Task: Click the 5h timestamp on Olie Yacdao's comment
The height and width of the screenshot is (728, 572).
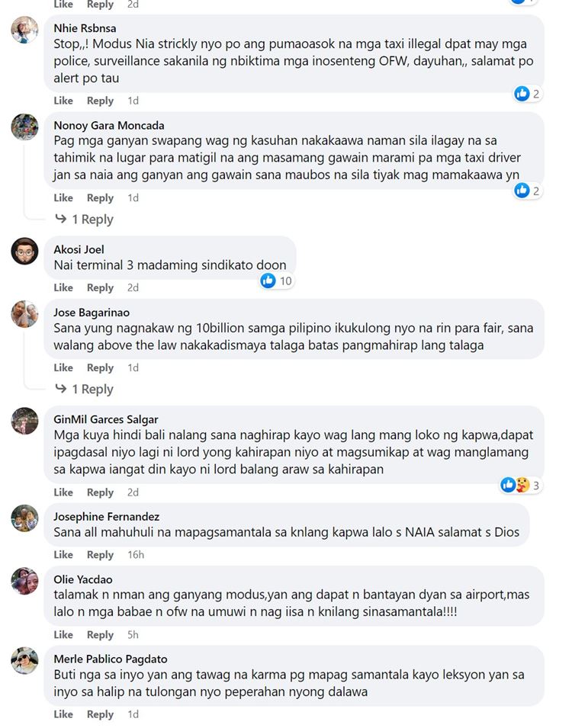Action: coord(133,635)
